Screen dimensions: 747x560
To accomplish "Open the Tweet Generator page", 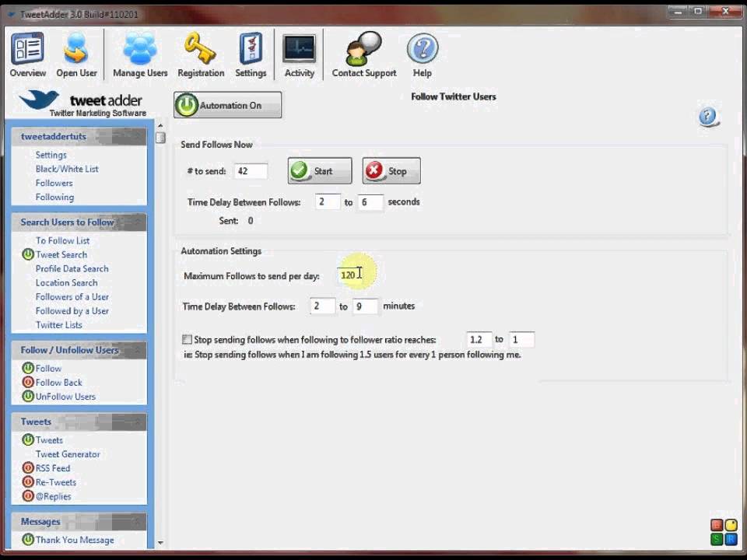I will coord(68,453).
